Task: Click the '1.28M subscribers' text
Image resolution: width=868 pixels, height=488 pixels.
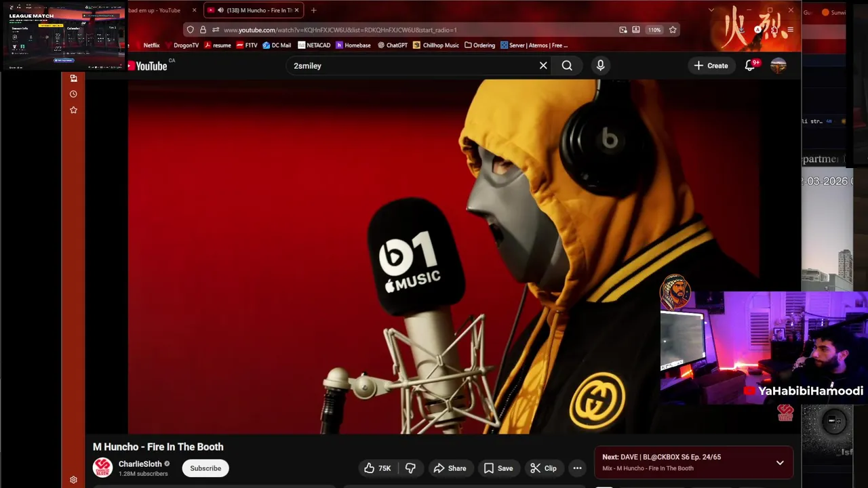Action: [x=143, y=474]
